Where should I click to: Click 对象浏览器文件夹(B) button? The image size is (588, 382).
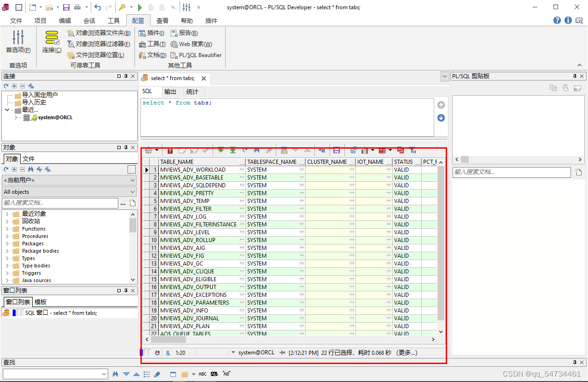99,33
